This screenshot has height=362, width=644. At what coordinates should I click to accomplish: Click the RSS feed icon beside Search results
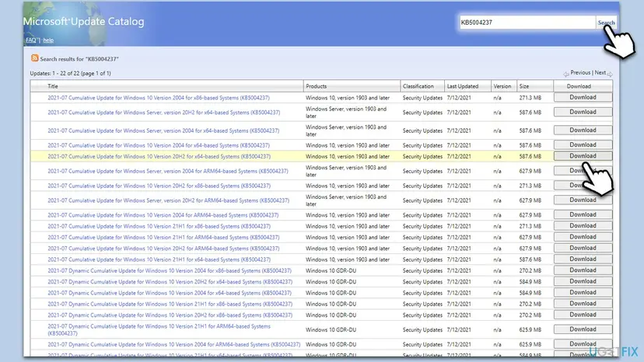point(34,58)
